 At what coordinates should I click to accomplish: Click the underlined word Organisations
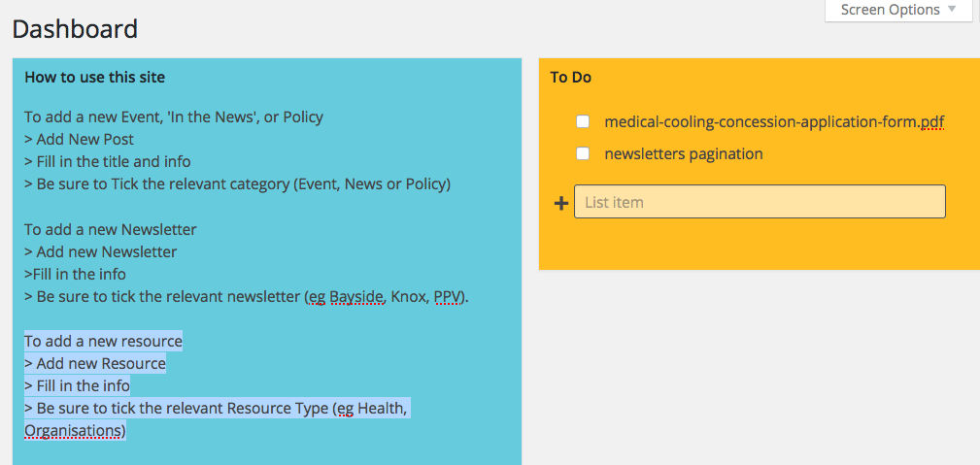74,430
